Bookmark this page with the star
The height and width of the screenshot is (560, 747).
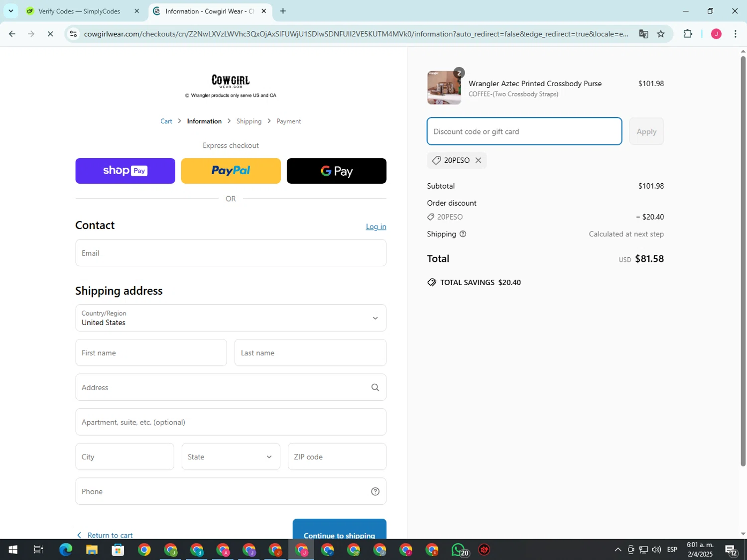(x=661, y=34)
